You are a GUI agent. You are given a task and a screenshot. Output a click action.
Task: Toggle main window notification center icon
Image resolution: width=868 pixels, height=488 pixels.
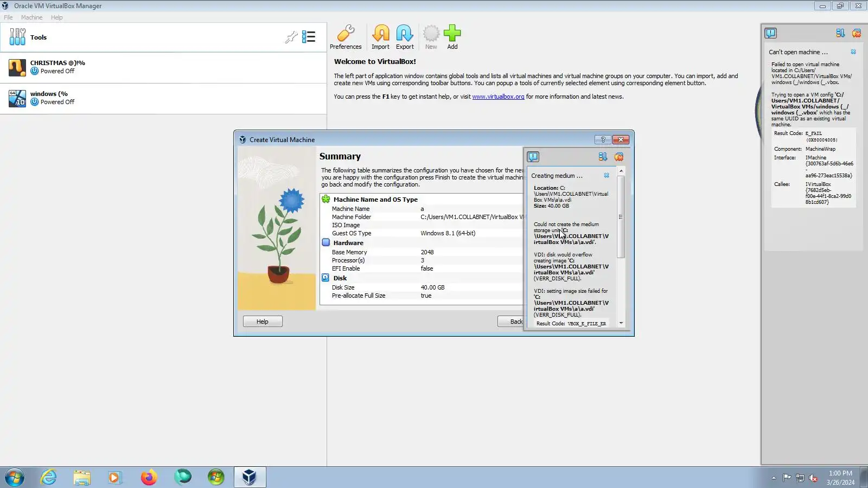[x=770, y=33]
